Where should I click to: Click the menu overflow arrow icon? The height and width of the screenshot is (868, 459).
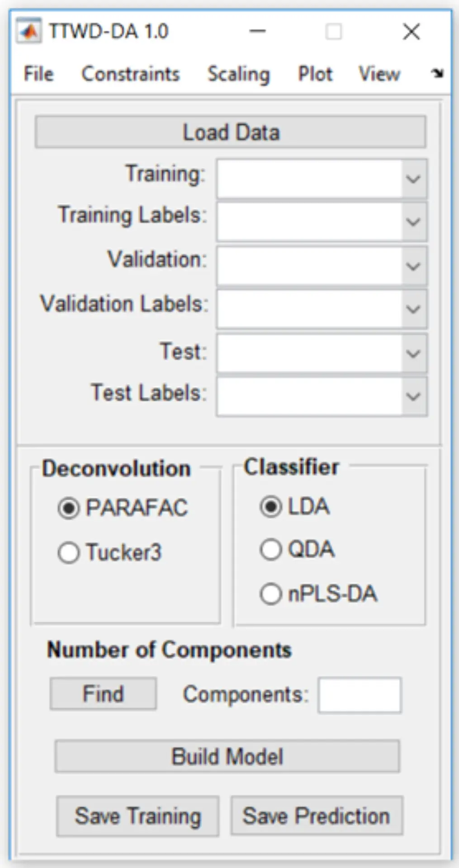pyautogui.click(x=437, y=73)
